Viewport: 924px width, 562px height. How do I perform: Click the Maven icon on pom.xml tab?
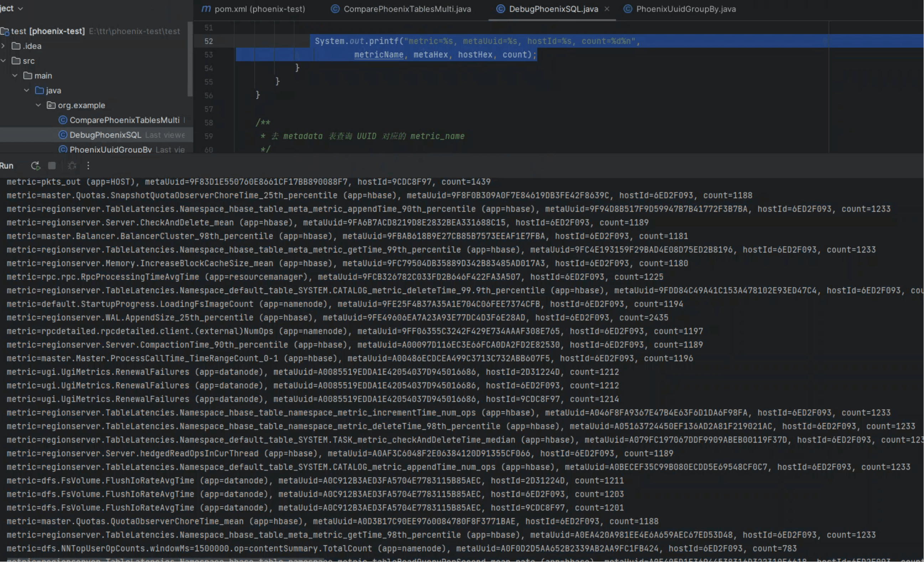tap(206, 9)
